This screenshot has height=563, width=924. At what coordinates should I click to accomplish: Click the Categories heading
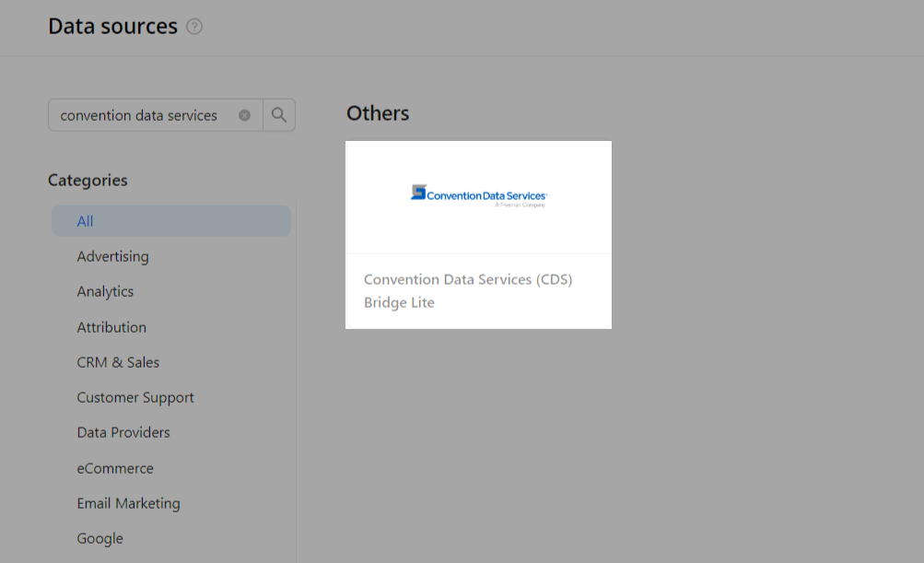tap(88, 180)
